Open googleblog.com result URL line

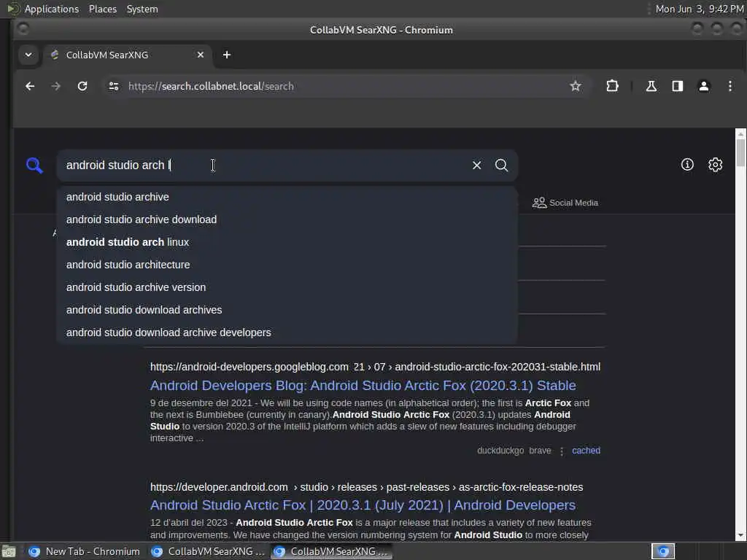(x=376, y=367)
